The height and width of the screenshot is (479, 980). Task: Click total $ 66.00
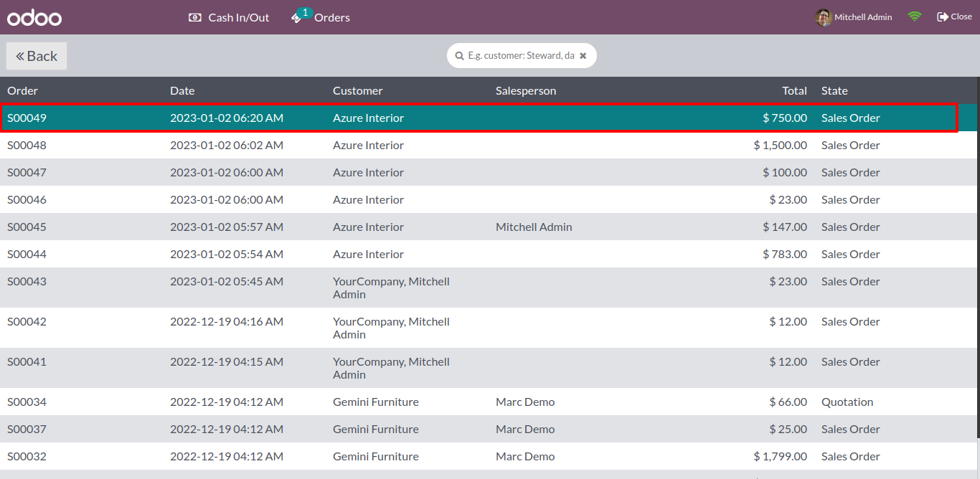point(788,402)
